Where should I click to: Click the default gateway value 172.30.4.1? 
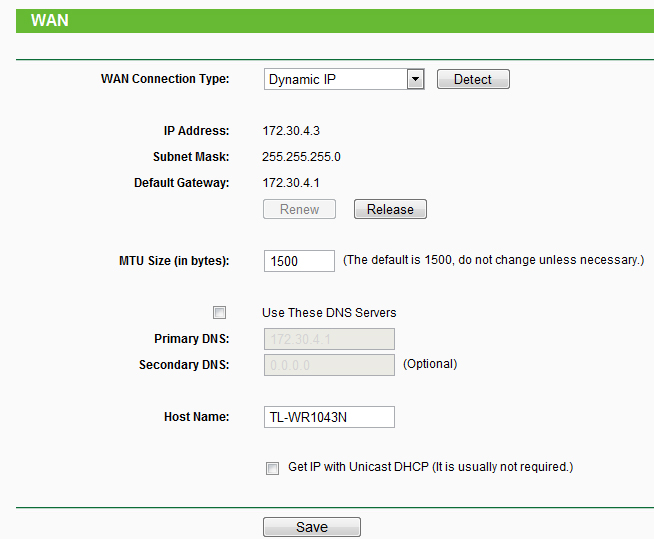click(x=291, y=183)
